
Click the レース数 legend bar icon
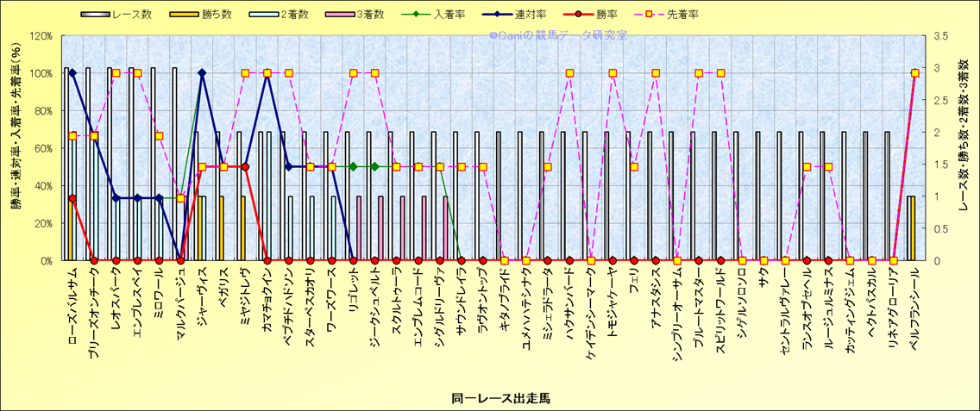tap(95, 14)
